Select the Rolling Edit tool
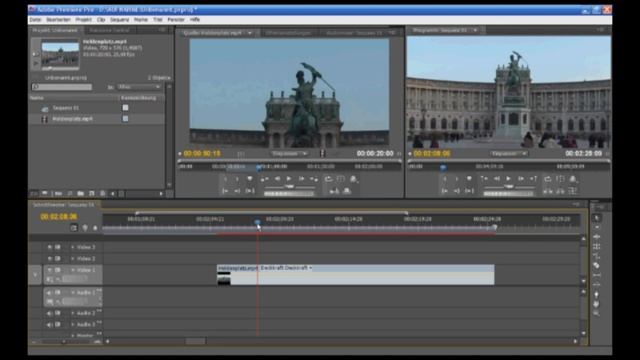The image size is (640, 360). [596, 247]
